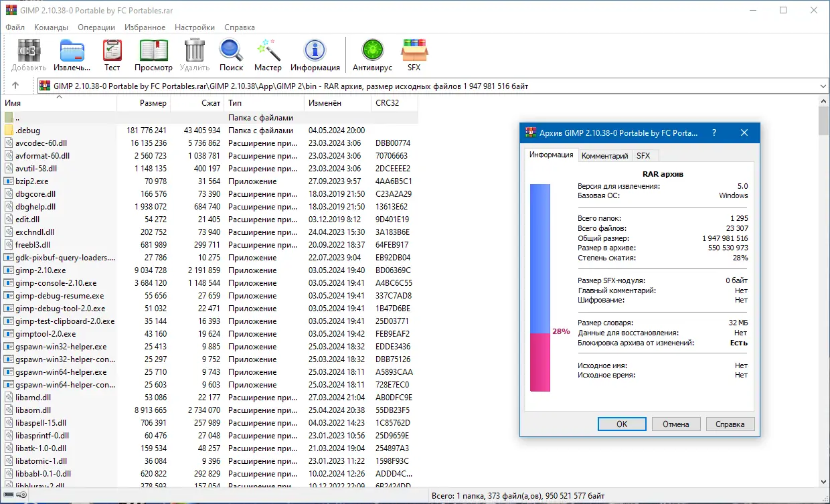The height and width of the screenshot is (504, 830).
Task: Select the gimp-console-2.10.exe row
Action: 210,283
